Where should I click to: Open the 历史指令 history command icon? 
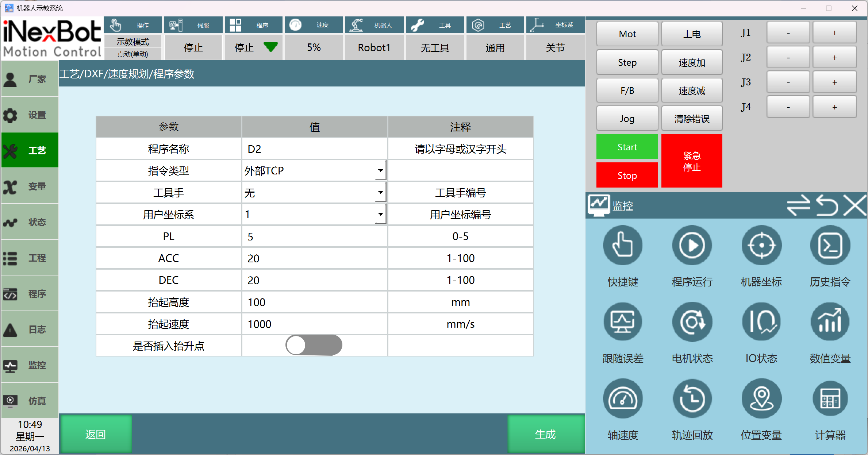pos(830,246)
